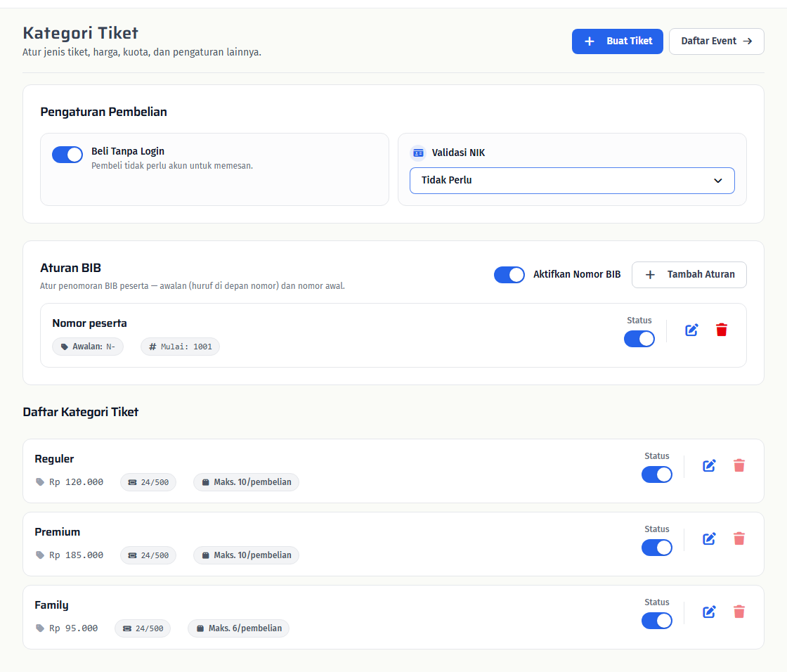Image resolution: width=787 pixels, height=672 pixels.
Task: Click the Buat Tiket button
Action: pos(618,41)
